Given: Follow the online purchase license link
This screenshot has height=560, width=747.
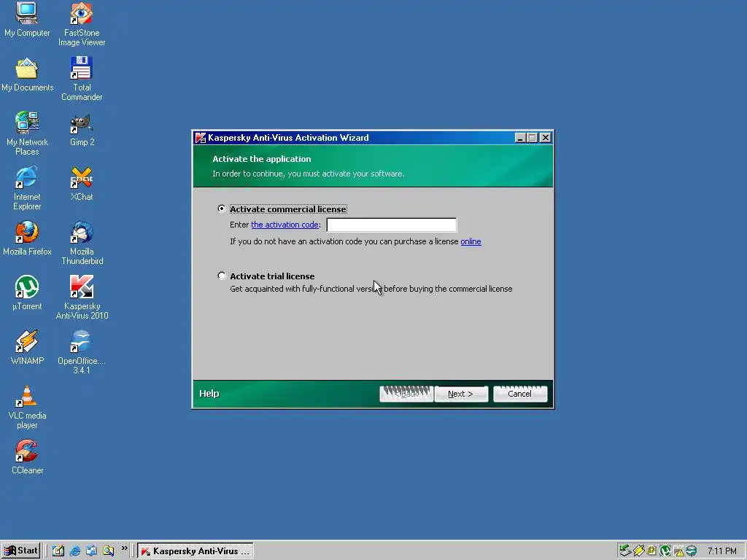Looking at the screenshot, I should click(x=471, y=241).
